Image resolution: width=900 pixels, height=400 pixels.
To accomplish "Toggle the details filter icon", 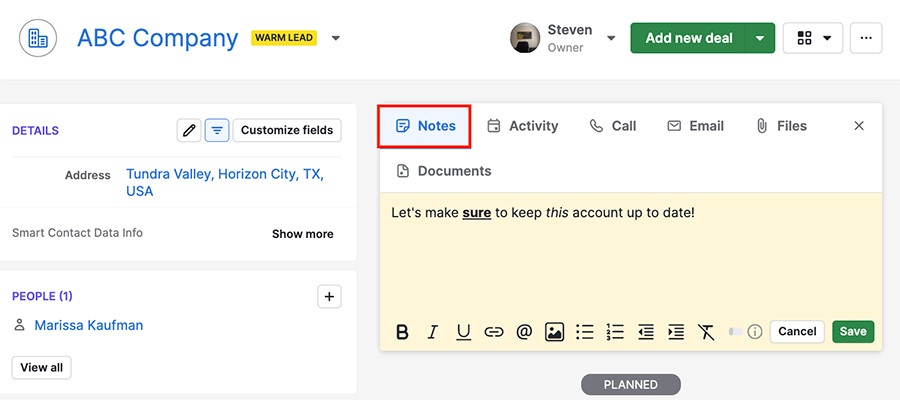I will click(x=217, y=130).
